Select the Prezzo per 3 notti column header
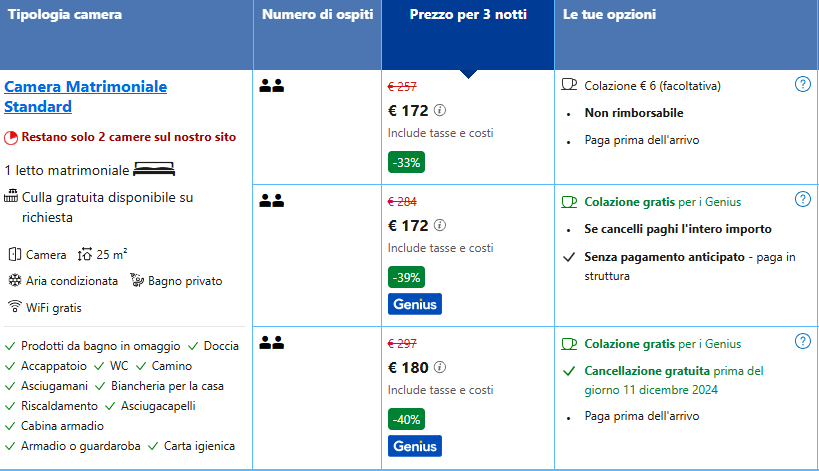The width and height of the screenshot is (819, 471). click(468, 15)
